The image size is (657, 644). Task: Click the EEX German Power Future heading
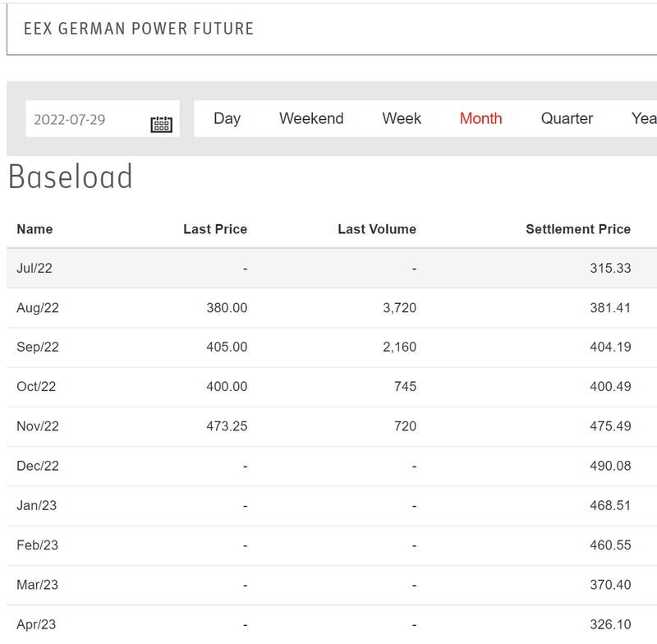(x=139, y=29)
